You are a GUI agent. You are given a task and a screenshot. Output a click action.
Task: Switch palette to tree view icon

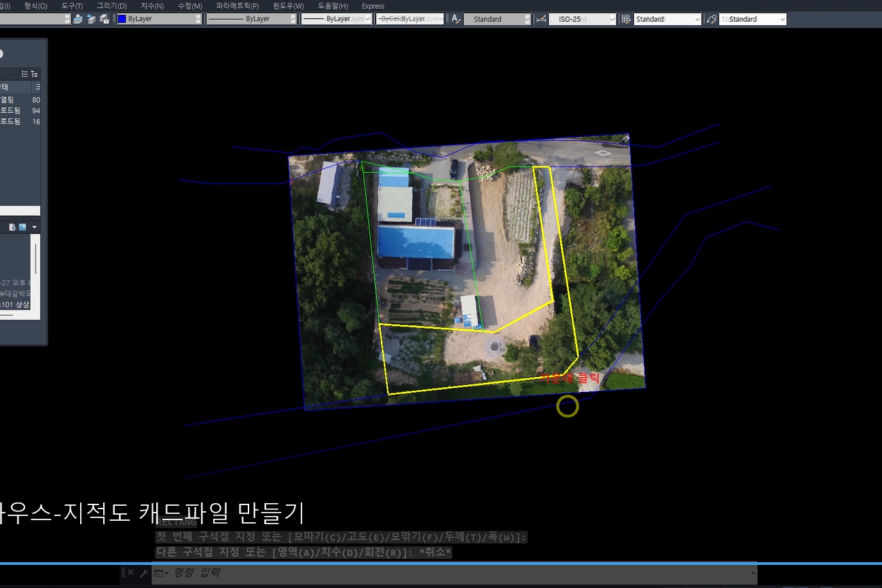pyautogui.click(x=34, y=73)
